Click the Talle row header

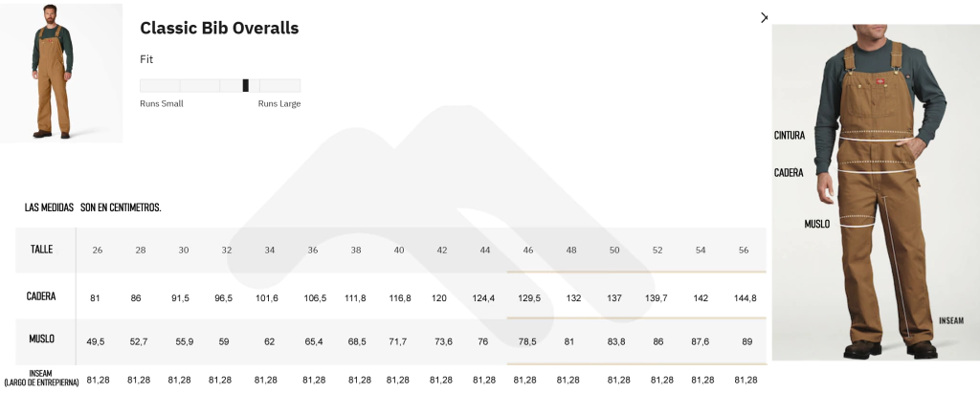point(42,250)
